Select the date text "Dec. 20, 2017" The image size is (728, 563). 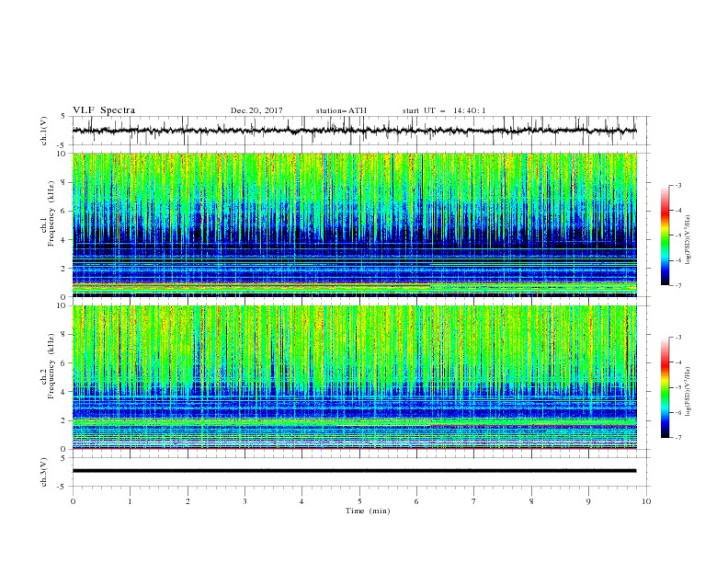(x=256, y=110)
